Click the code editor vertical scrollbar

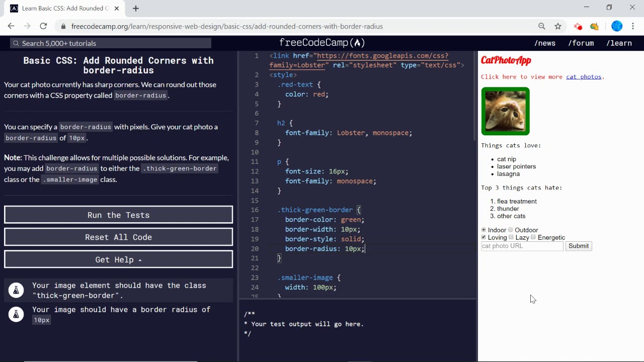pos(474,96)
